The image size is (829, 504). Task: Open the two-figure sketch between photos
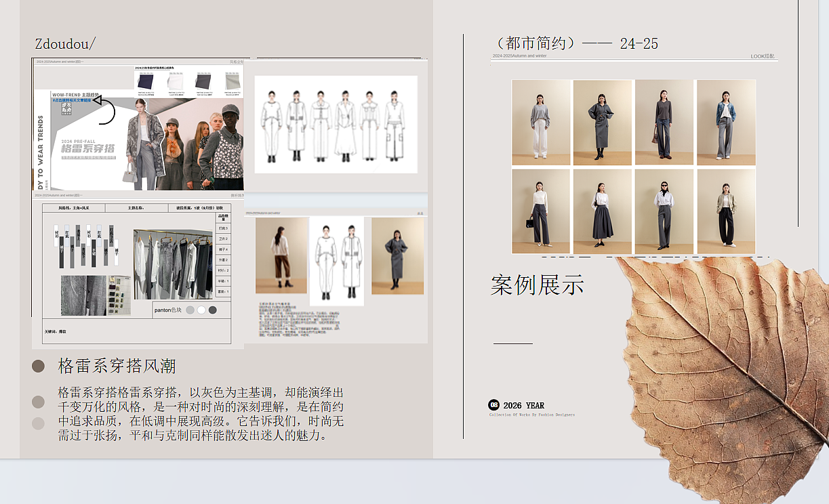click(x=336, y=261)
